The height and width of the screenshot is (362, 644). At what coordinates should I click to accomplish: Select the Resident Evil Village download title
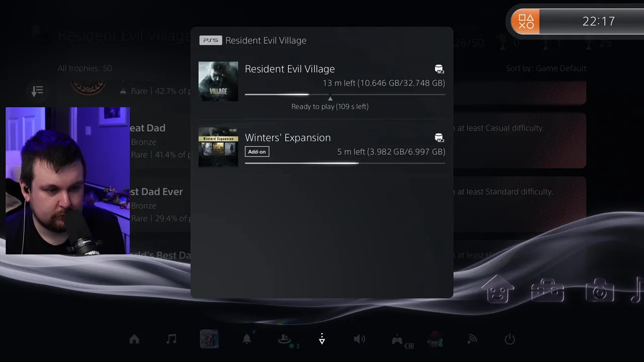(290, 69)
